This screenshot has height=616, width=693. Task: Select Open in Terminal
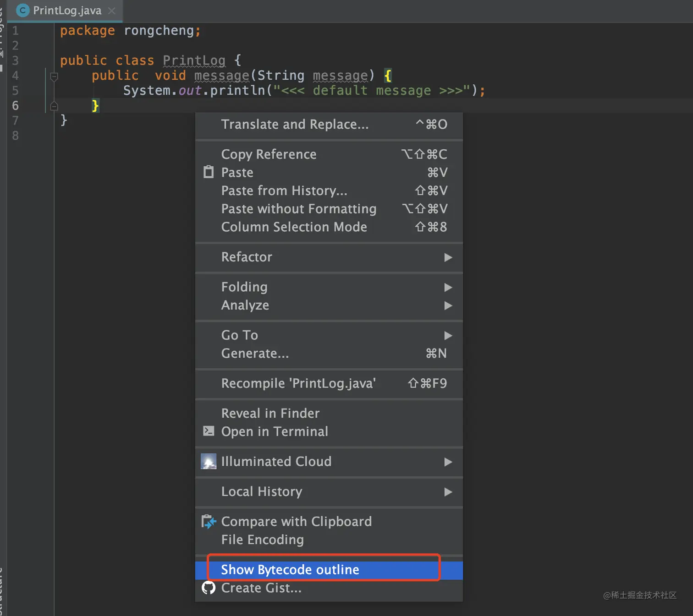[329, 431]
